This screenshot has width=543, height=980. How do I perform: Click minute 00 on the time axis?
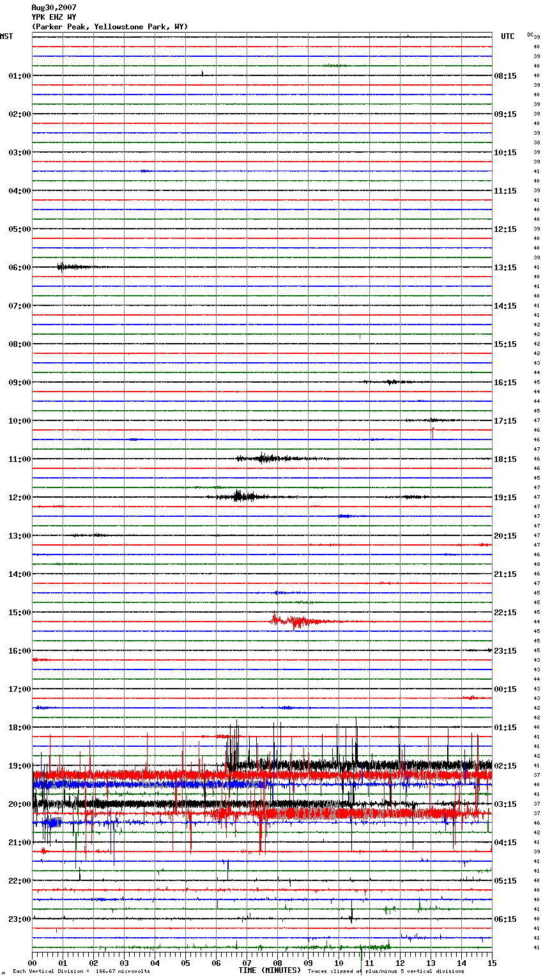[33, 963]
